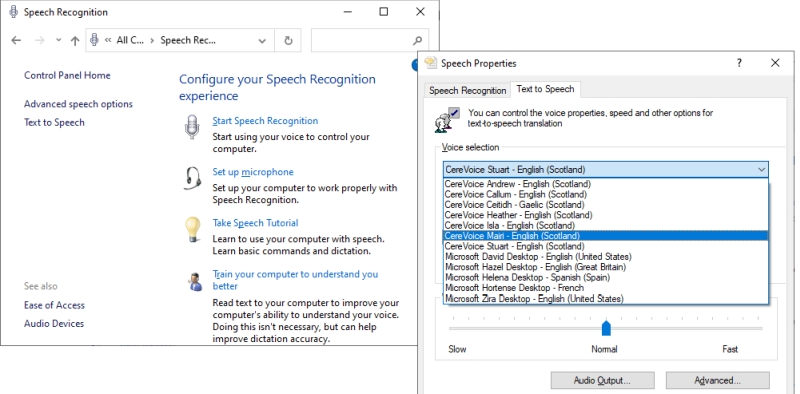Click Take Speech Tutorial link
Image resolution: width=800 pixels, height=394 pixels.
(x=255, y=223)
